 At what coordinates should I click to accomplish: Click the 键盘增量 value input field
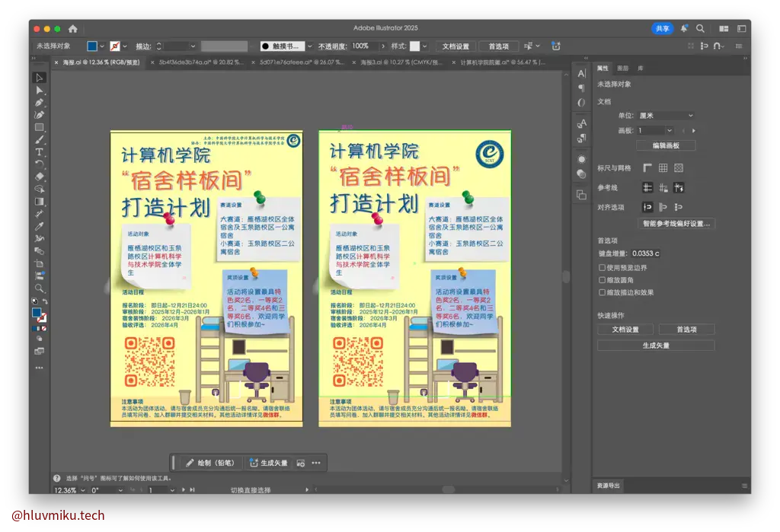pyautogui.click(x=647, y=253)
